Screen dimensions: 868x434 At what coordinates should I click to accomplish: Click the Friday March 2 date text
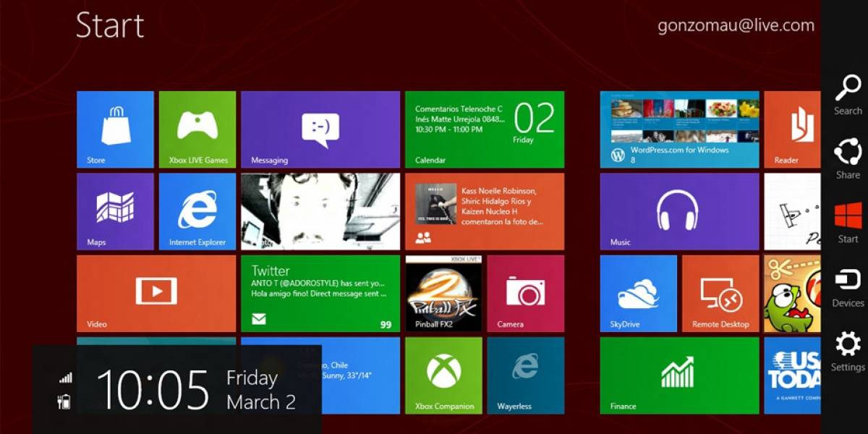click(x=261, y=390)
